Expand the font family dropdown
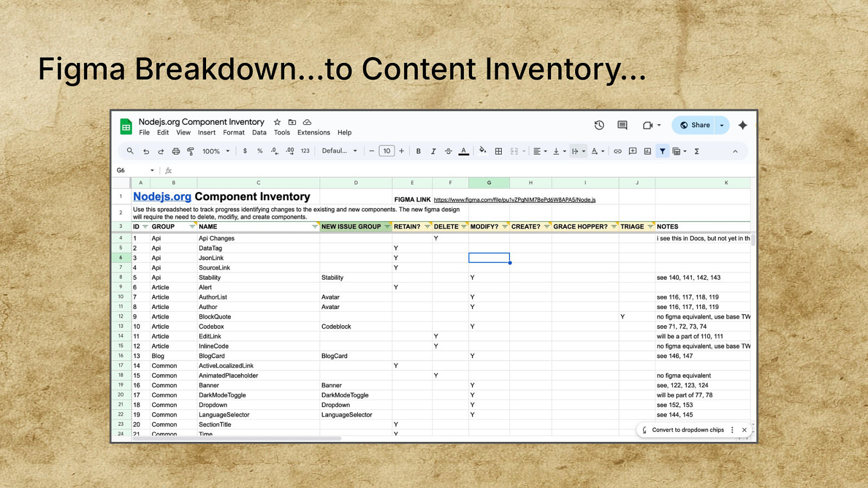This screenshot has height=488, width=868. pyautogui.click(x=340, y=151)
